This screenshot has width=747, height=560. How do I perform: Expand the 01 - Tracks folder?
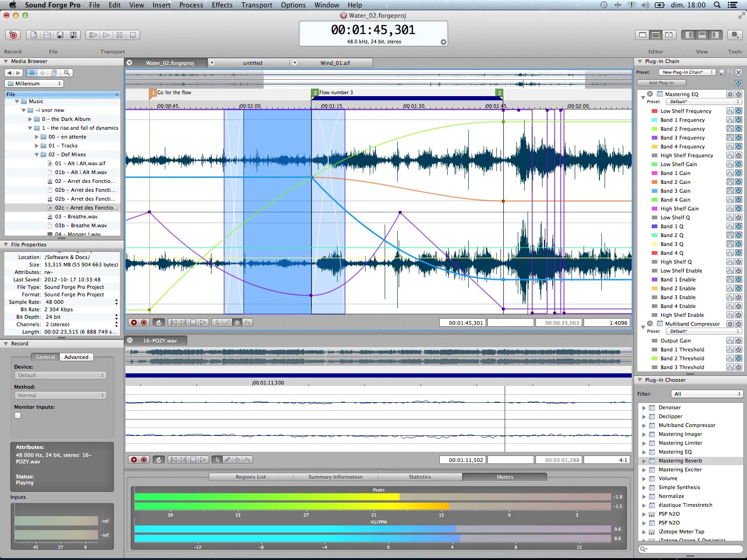pyautogui.click(x=37, y=146)
